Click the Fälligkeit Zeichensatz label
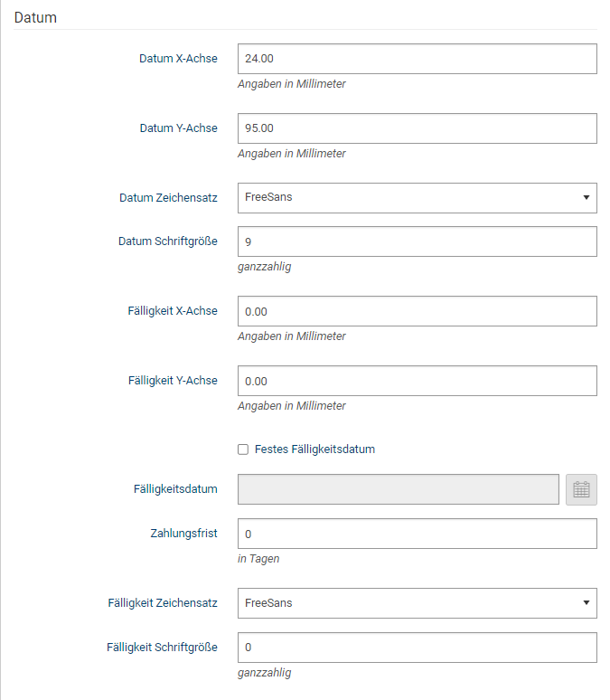The height and width of the screenshot is (700, 610). (x=163, y=602)
